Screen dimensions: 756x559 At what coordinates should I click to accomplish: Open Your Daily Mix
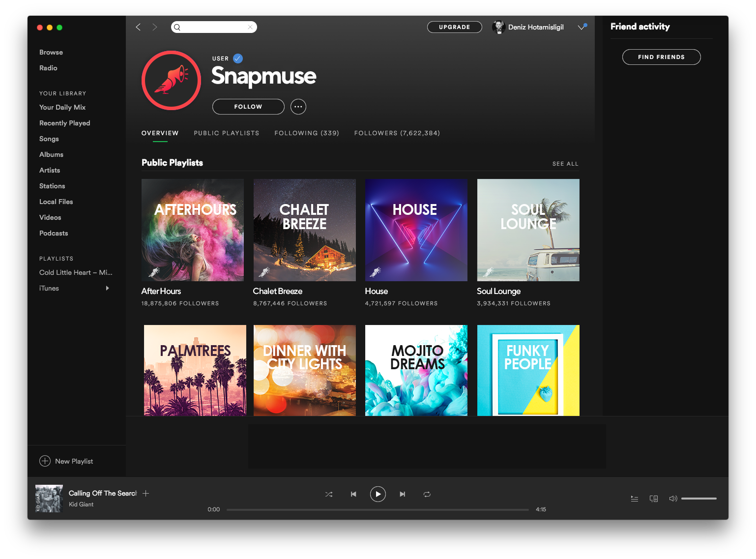(62, 107)
